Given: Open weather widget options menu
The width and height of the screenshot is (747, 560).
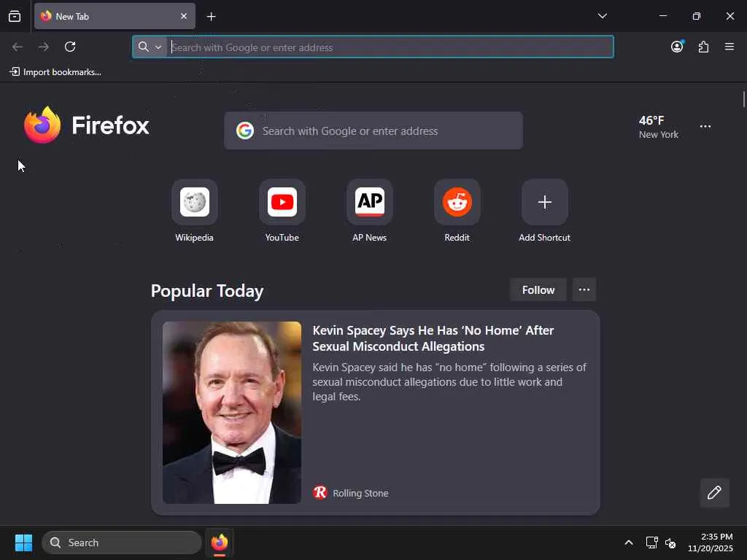Looking at the screenshot, I should 705,127.
